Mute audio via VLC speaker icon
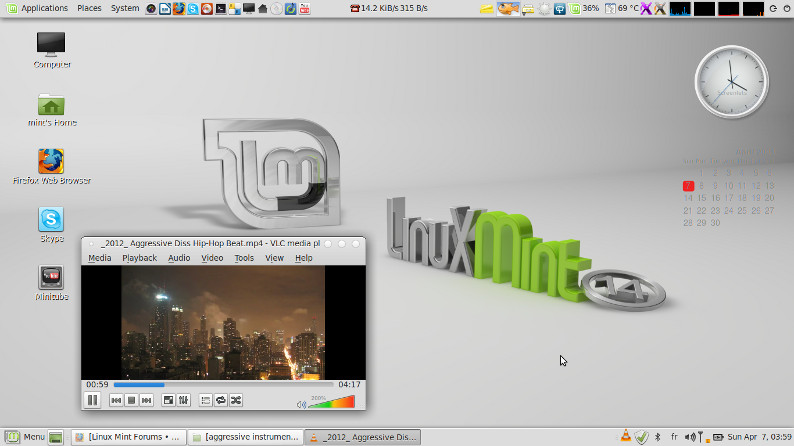The height and width of the screenshot is (446, 794). [x=301, y=404]
